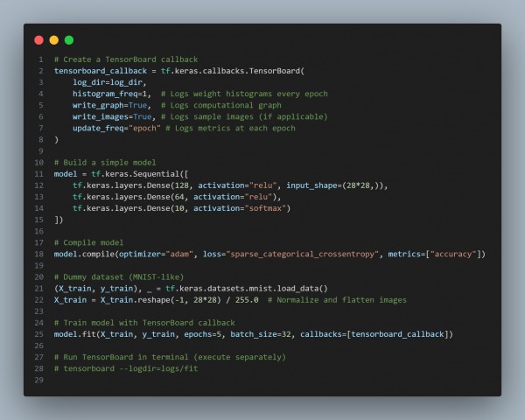Click 'optimizer="adam"' on line 18
Screen dimensions: 525x420
tap(156, 255)
